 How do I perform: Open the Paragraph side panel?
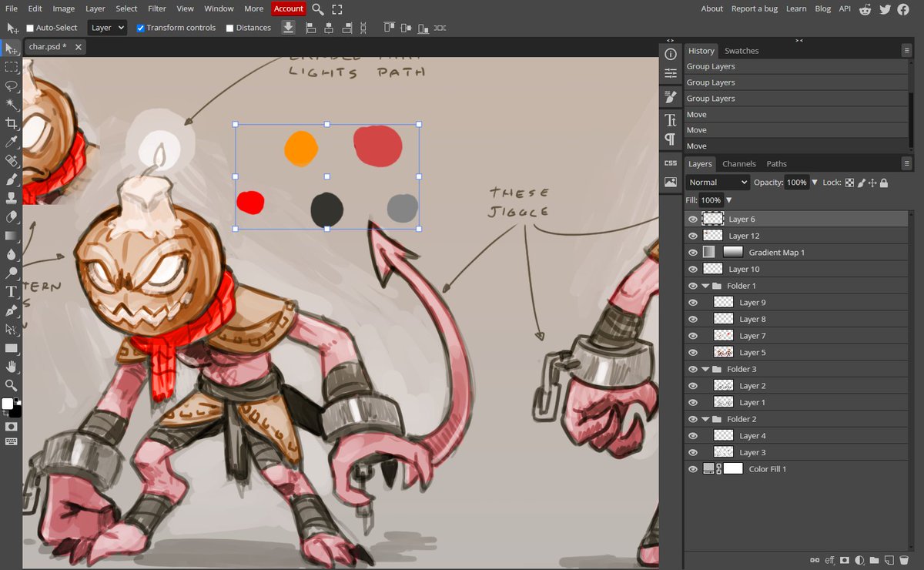tap(671, 139)
